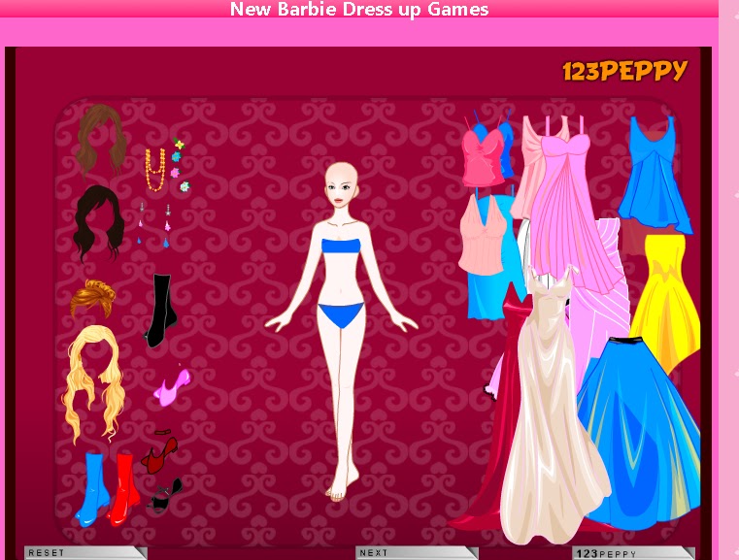Select the flower hair clips accessory
The image size is (739, 560).
click(x=180, y=164)
